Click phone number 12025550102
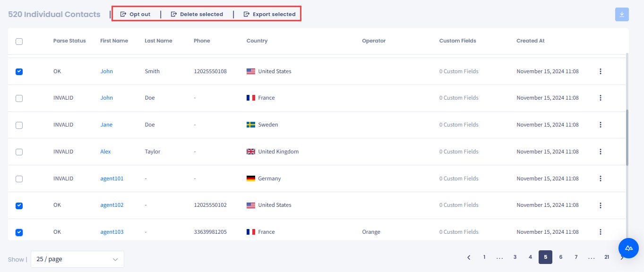 [210, 205]
